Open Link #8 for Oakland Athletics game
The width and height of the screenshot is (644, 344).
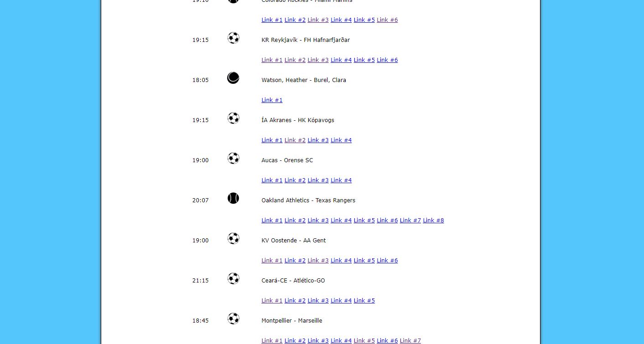tap(433, 221)
